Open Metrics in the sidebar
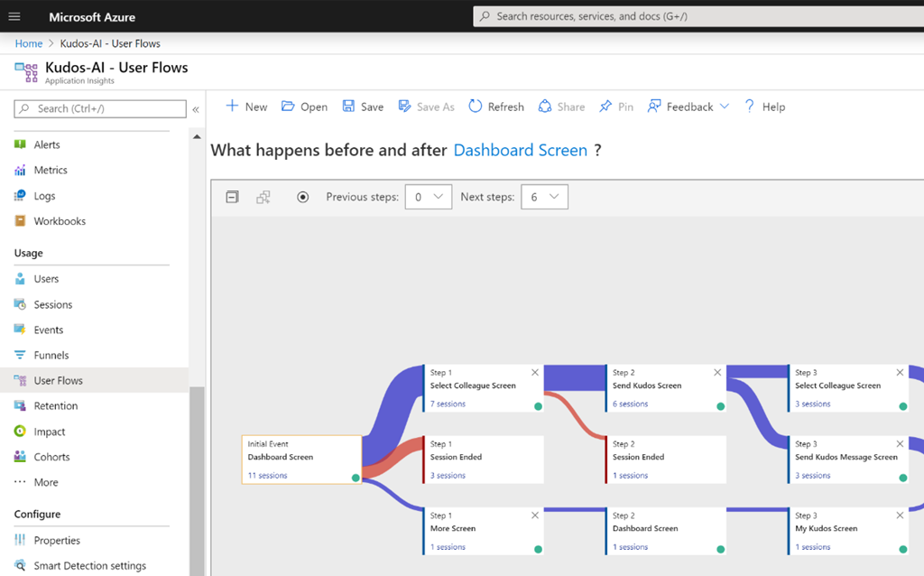 (51, 170)
